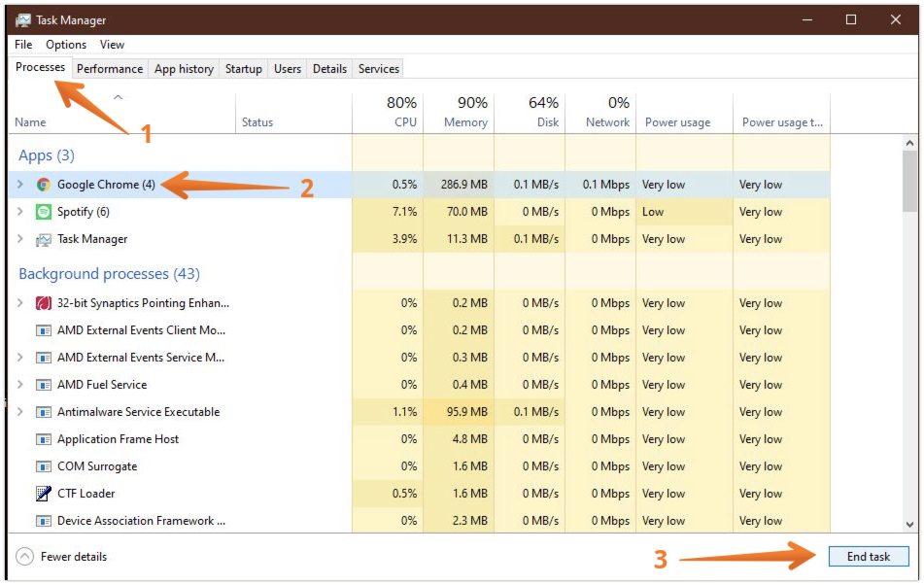Click the End task button
This screenshot has width=924, height=585.
pos(868,556)
